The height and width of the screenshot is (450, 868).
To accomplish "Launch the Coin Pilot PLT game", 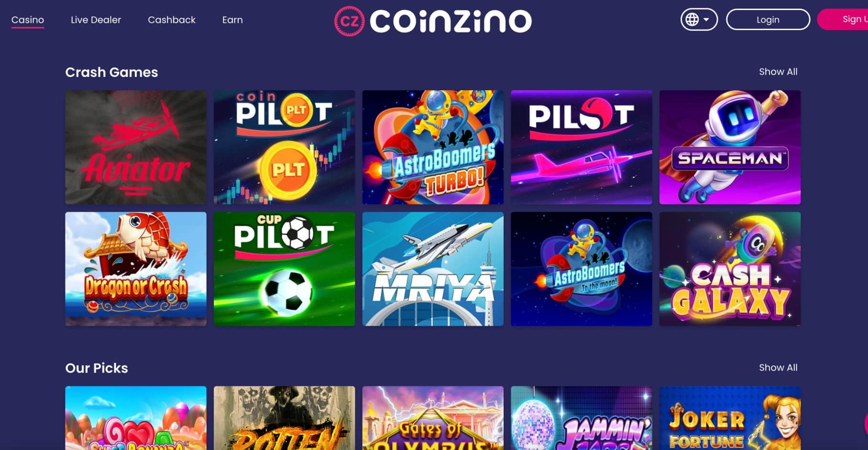I will coord(284,147).
